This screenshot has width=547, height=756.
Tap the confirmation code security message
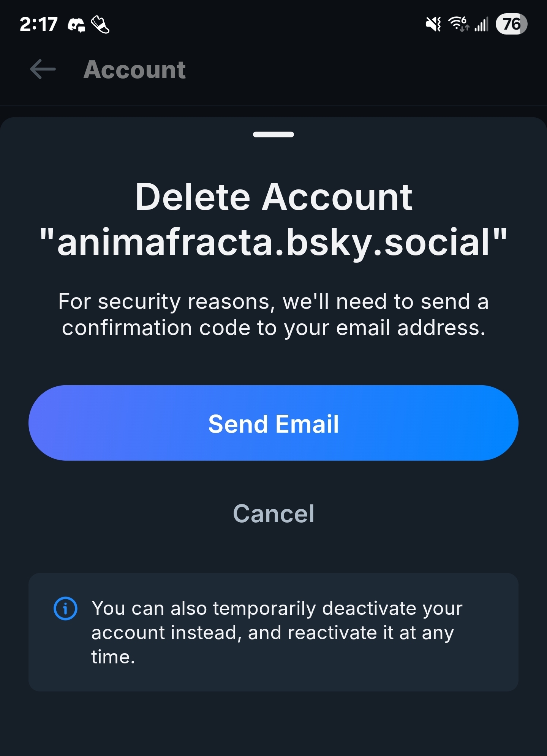coord(273,314)
